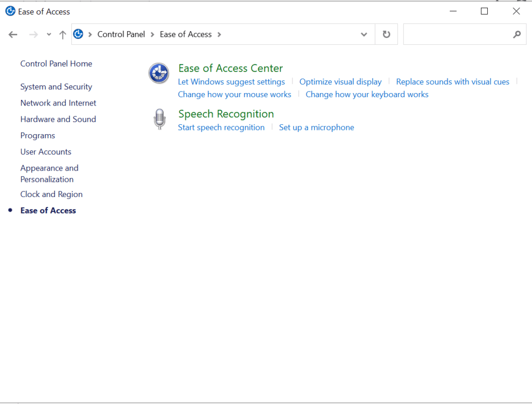This screenshot has height=404, width=532.
Task: Click the Ease of Access Center icon
Action: 159,73
